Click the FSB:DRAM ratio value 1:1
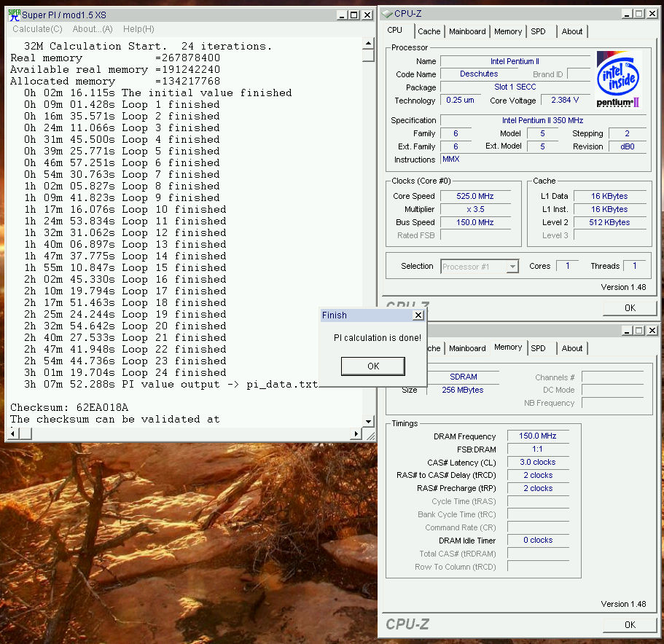This screenshot has width=664, height=644. click(538, 449)
